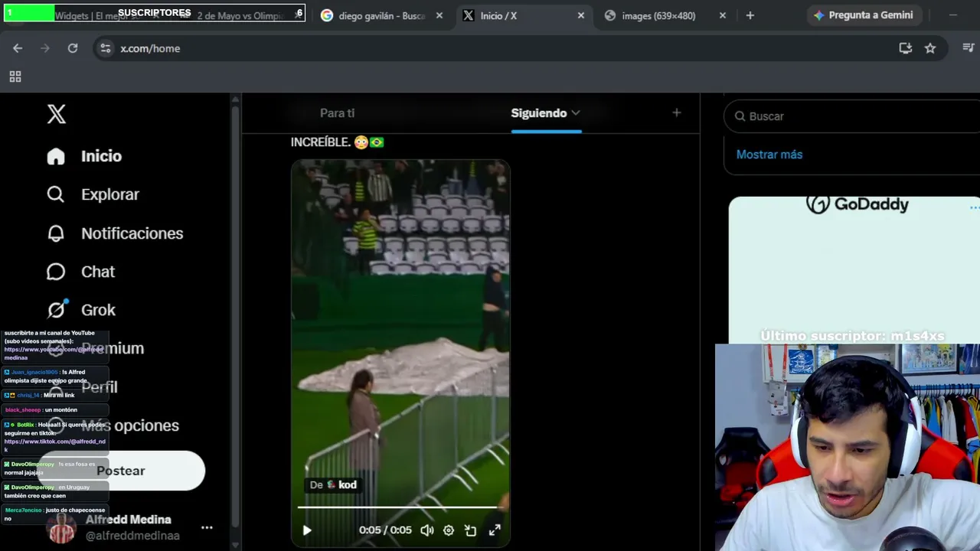Click the plus icon beside the Siguiendo tab
Viewport: 980px width, 551px height.
tap(676, 112)
